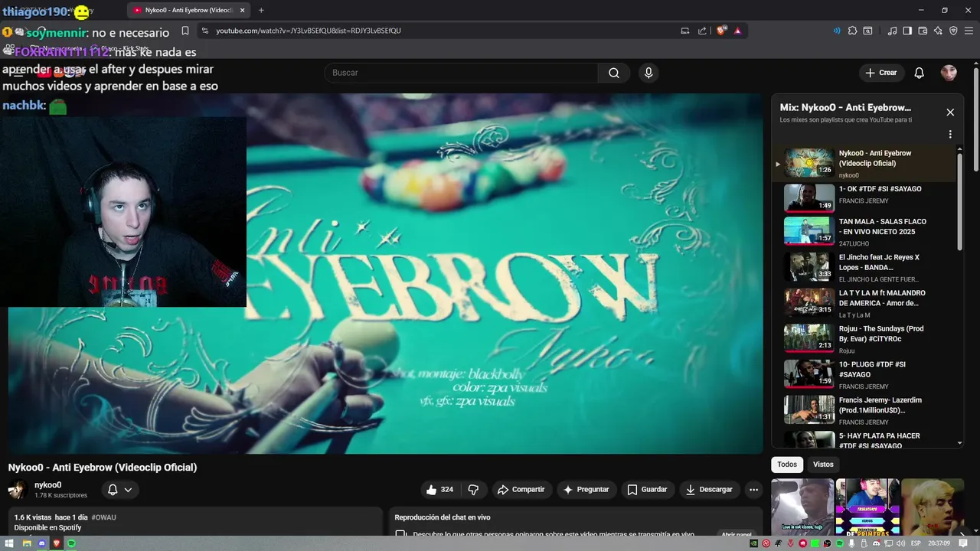Play El Jincho feat Jc Reyes video
Viewport: 980px width, 551px height.
(865, 267)
